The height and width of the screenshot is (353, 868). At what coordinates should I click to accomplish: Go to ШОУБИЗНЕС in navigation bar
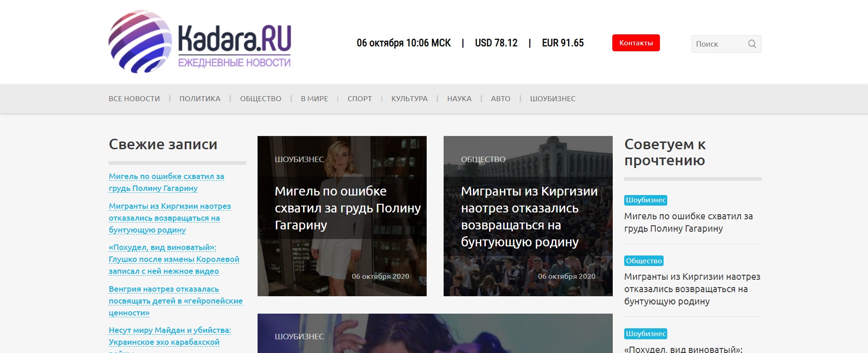point(553,99)
